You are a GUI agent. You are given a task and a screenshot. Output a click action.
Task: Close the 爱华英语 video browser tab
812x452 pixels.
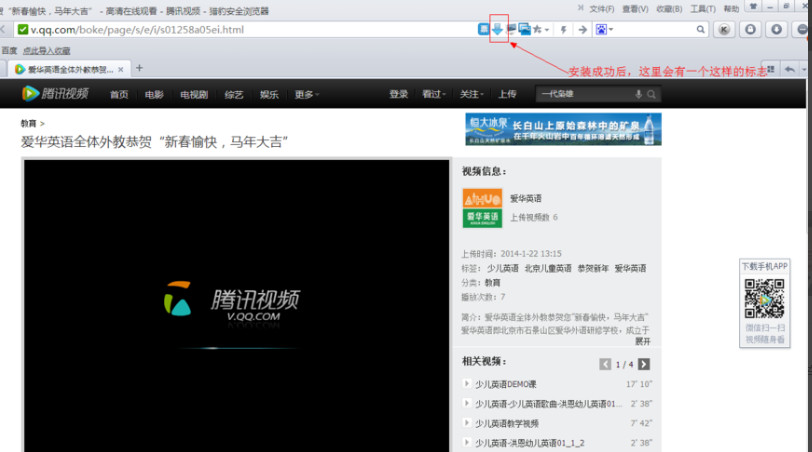click(121, 69)
